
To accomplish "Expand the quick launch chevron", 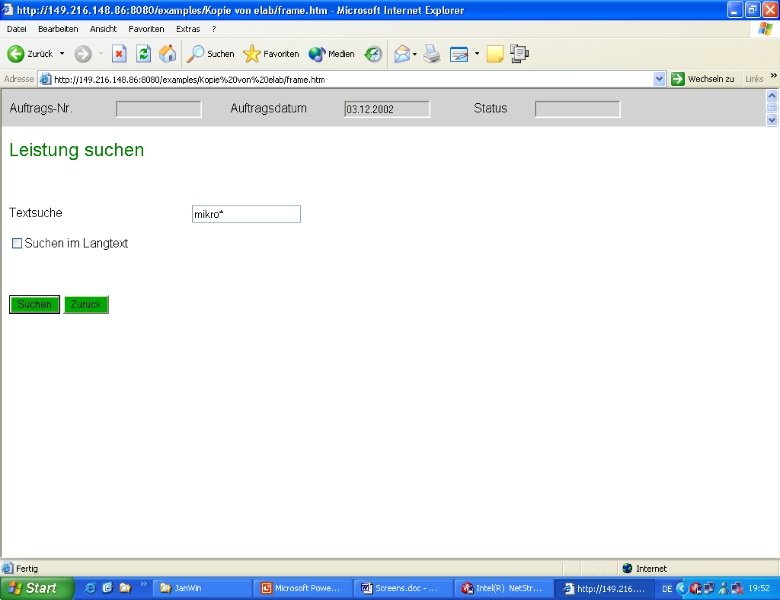I will [144, 585].
